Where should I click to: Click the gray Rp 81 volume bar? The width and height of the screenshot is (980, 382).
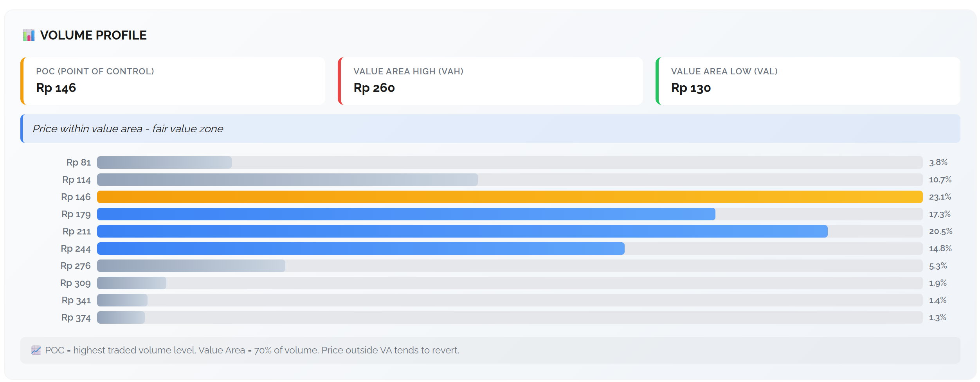pyautogui.click(x=164, y=162)
